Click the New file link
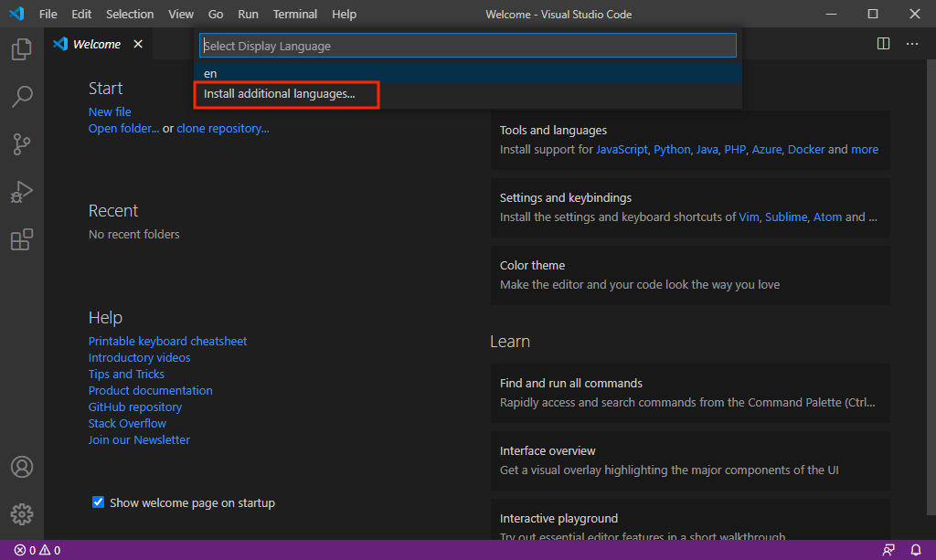 110,111
